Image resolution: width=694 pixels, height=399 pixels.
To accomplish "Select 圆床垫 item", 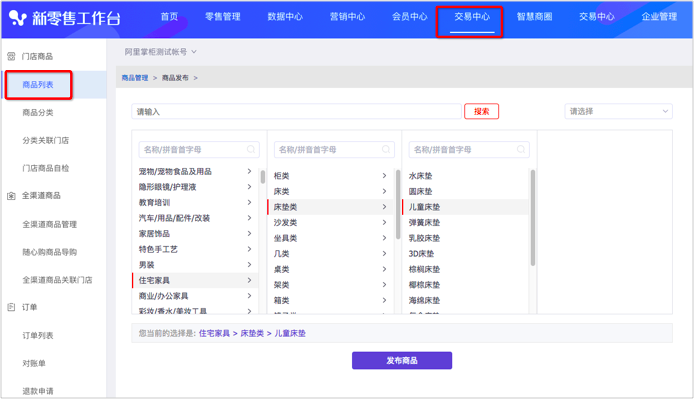I will pos(420,191).
